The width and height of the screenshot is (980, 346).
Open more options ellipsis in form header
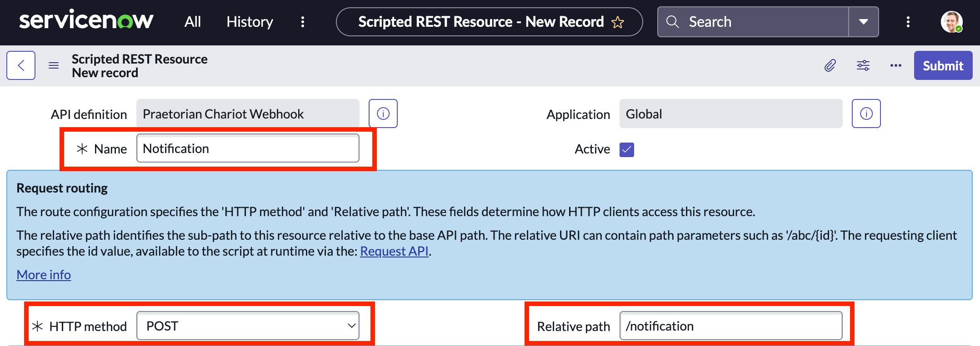point(896,65)
